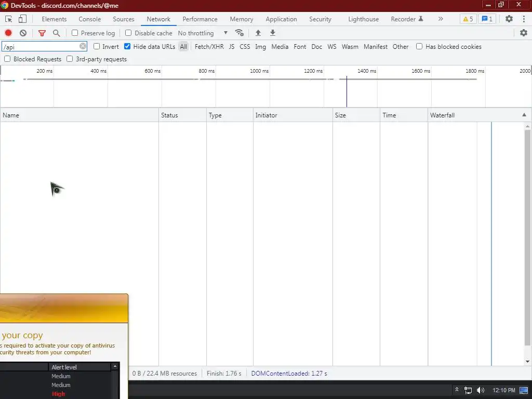This screenshot has width=532, height=399.
Task: Stop recording network log
Action: click(8, 33)
